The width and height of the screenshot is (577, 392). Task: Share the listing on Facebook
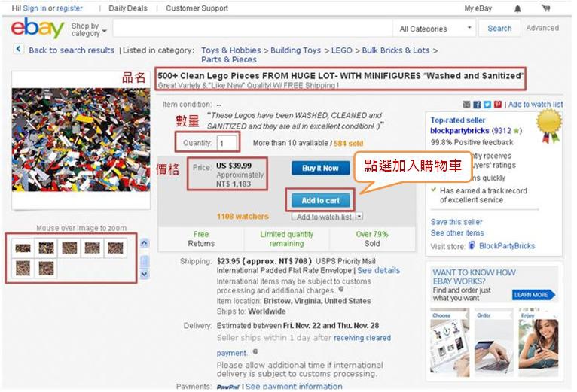(477, 105)
